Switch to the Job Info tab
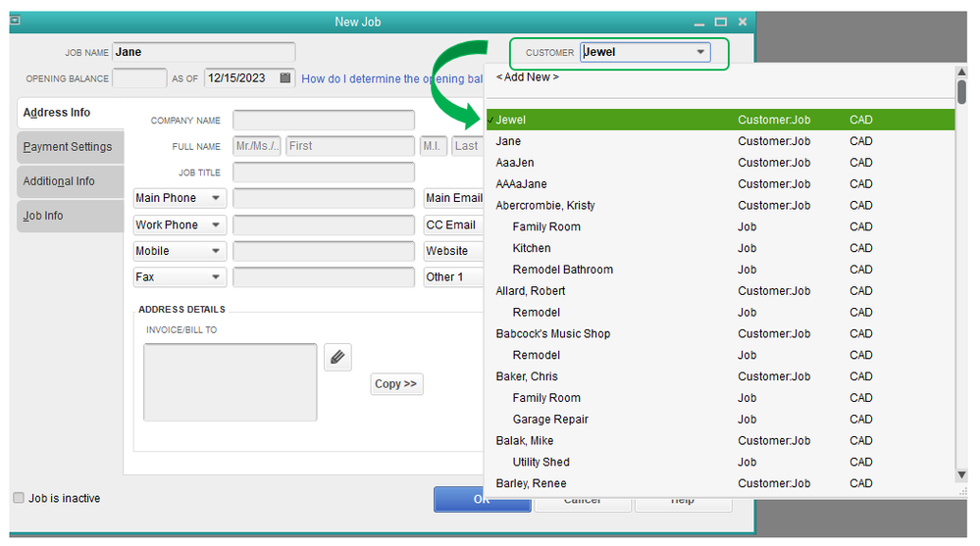This screenshot has height=546, width=980. (71, 216)
